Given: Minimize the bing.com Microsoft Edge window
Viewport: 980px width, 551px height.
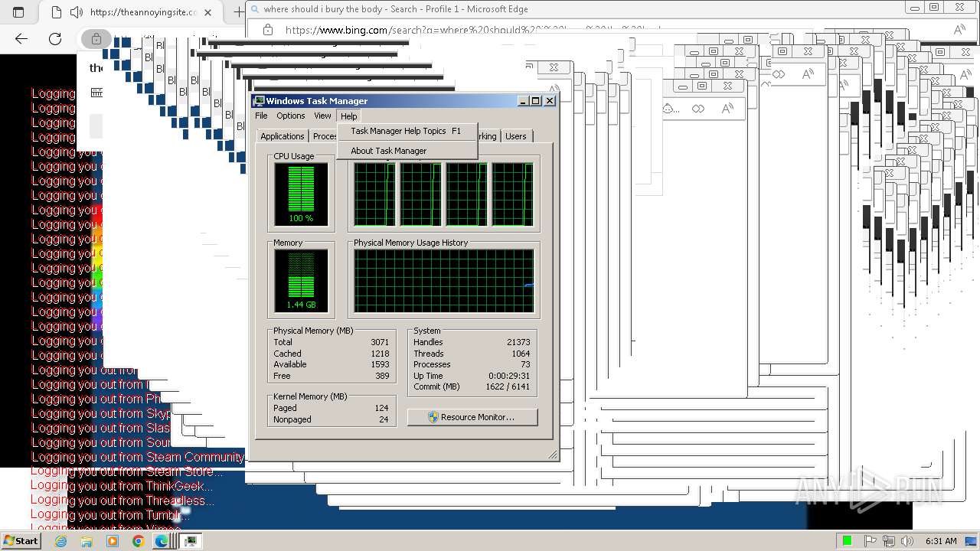Looking at the screenshot, I should tap(915, 7).
